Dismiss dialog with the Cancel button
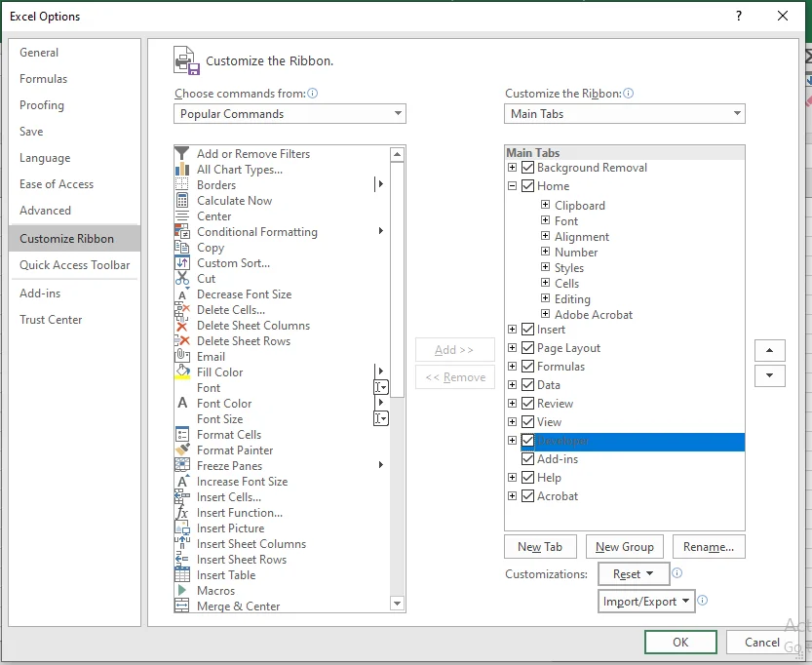Screen dimensions: 812x665 [761, 643]
